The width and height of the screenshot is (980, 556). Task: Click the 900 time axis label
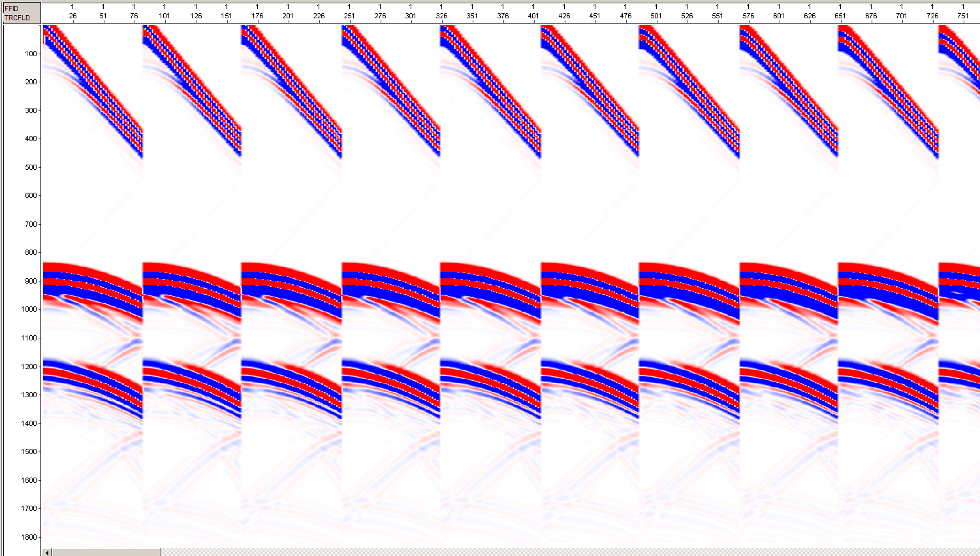[x=31, y=281]
